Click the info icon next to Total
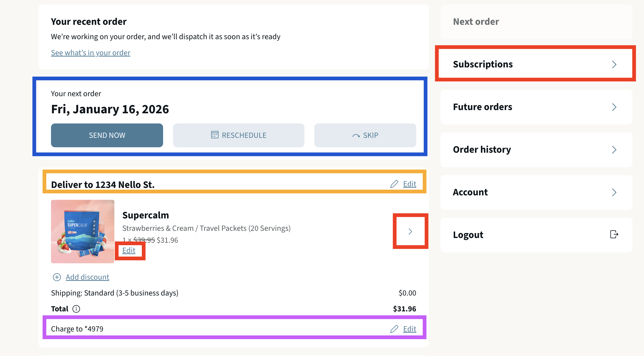This screenshot has height=356, width=644. (x=76, y=309)
